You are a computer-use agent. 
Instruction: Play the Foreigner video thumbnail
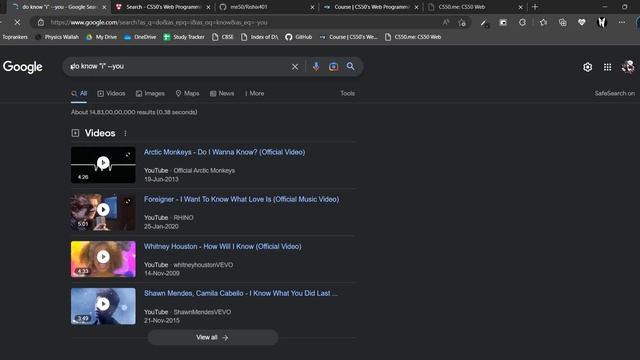pos(103,212)
